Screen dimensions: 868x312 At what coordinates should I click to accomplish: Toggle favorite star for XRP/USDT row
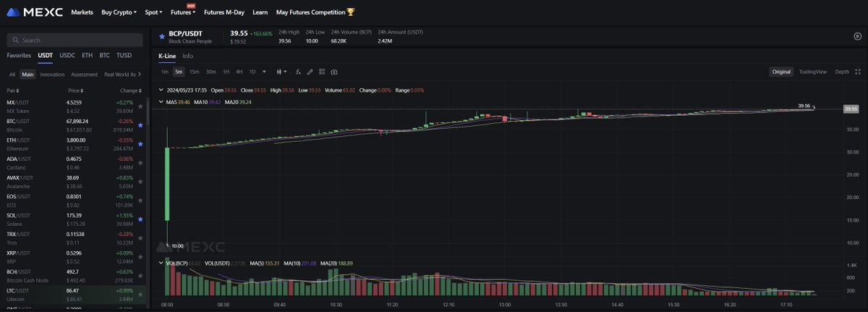tap(140, 256)
